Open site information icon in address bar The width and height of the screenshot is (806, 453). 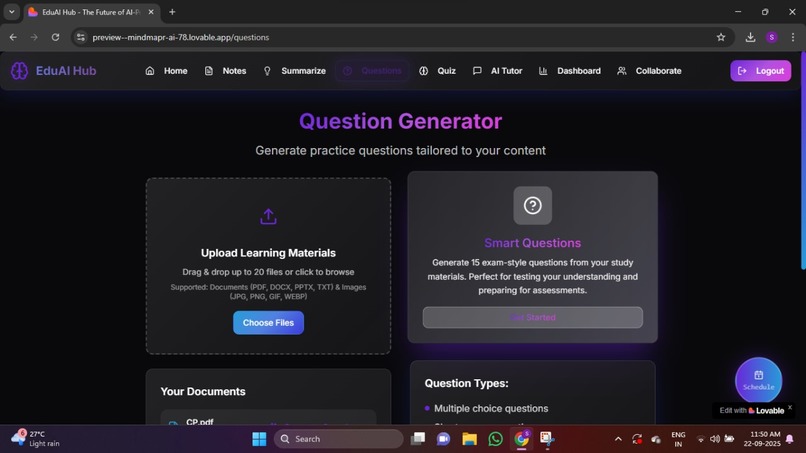81,37
